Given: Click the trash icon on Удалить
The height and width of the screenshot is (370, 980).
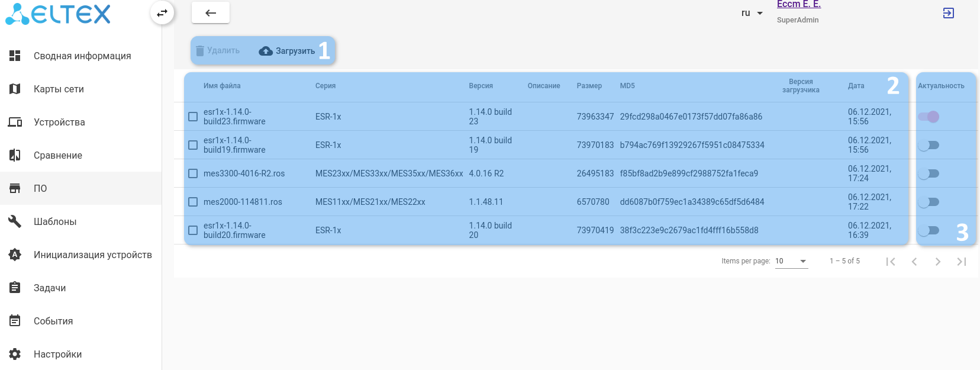Looking at the screenshot, I should (200, 51).
